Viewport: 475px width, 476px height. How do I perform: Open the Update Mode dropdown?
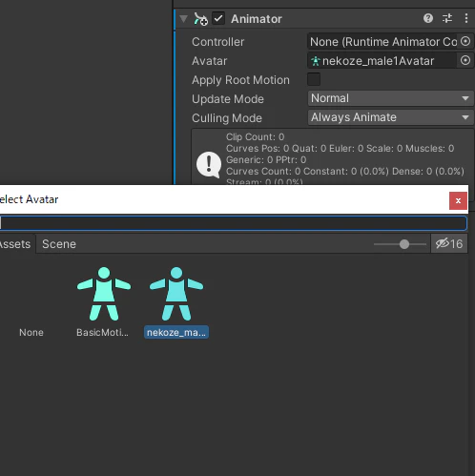tap(390, 98)
